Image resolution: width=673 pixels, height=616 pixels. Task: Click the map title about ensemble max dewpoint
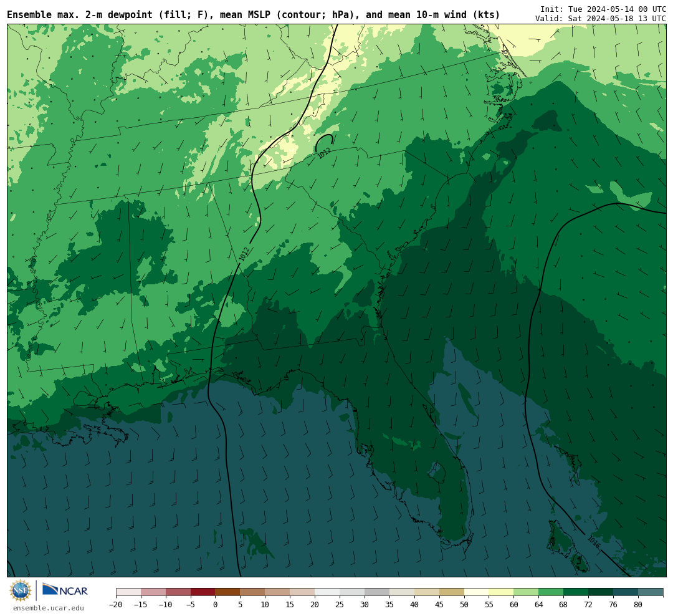(x=253, y=14)
